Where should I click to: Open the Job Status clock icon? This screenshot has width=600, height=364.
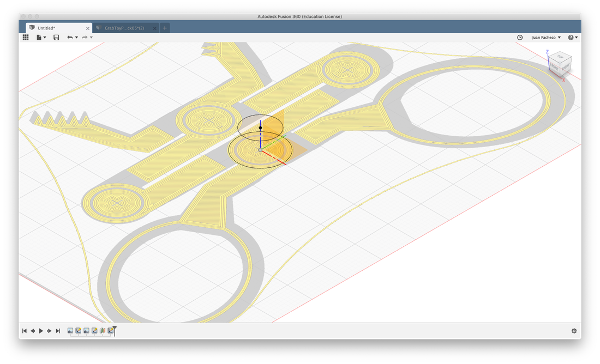coord(520,37)
